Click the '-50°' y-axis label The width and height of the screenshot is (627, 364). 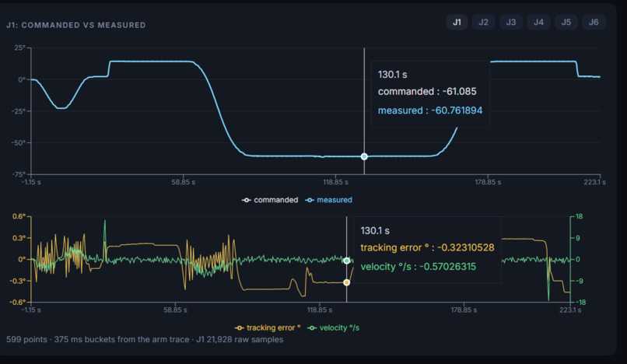click(x=19, y=143)
